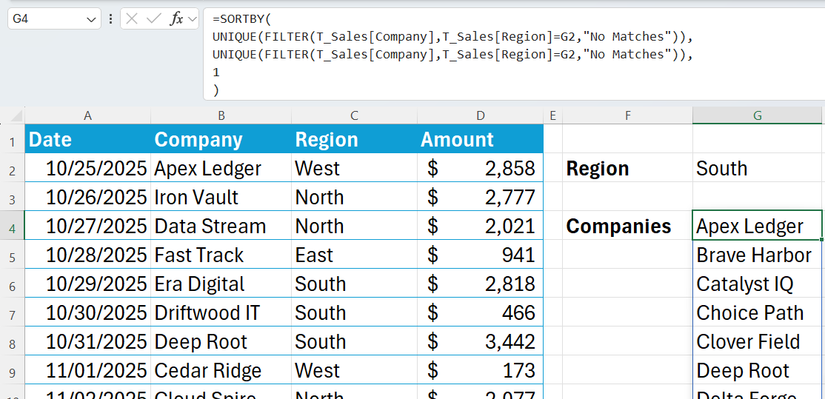Select the East region cell

coord(354,255)
